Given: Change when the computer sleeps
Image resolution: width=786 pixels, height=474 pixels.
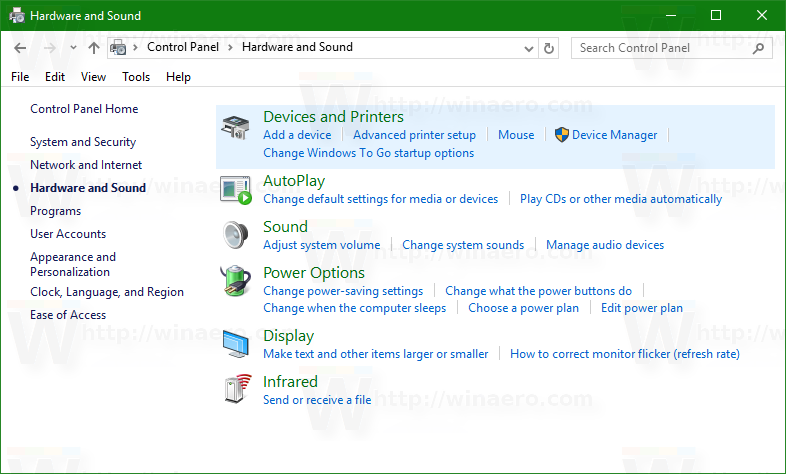Looking at the screenshot, I should pyautogui.click(x=354, y=308).
